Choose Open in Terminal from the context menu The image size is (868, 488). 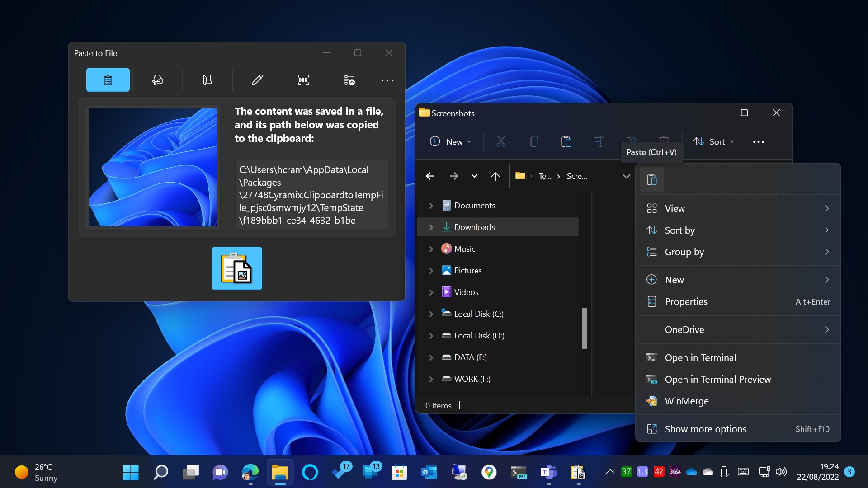(x=700, y=357)
